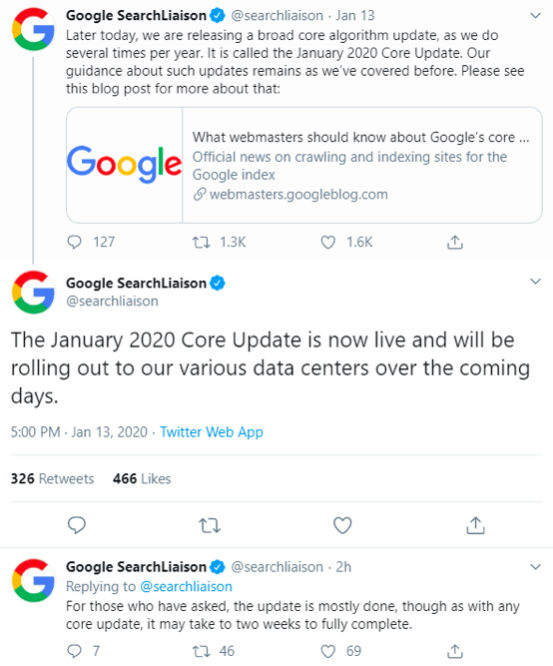Retweet the main 'now live' tweet

click(210, 526)
